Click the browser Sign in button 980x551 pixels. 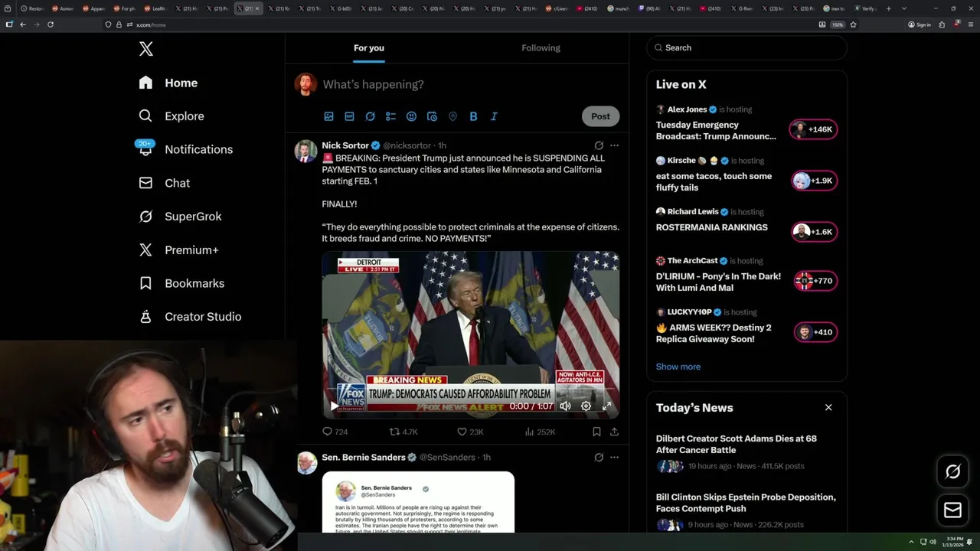point(920,24)
